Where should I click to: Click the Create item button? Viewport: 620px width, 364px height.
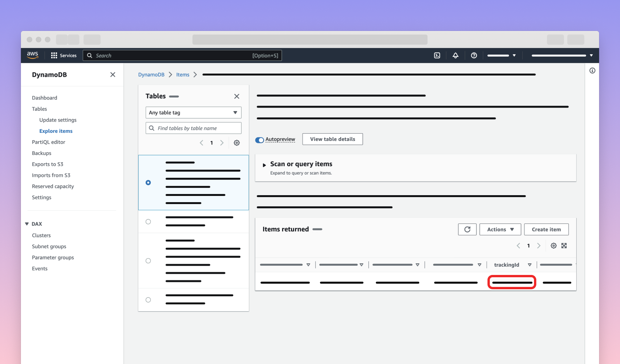(546, 229)
